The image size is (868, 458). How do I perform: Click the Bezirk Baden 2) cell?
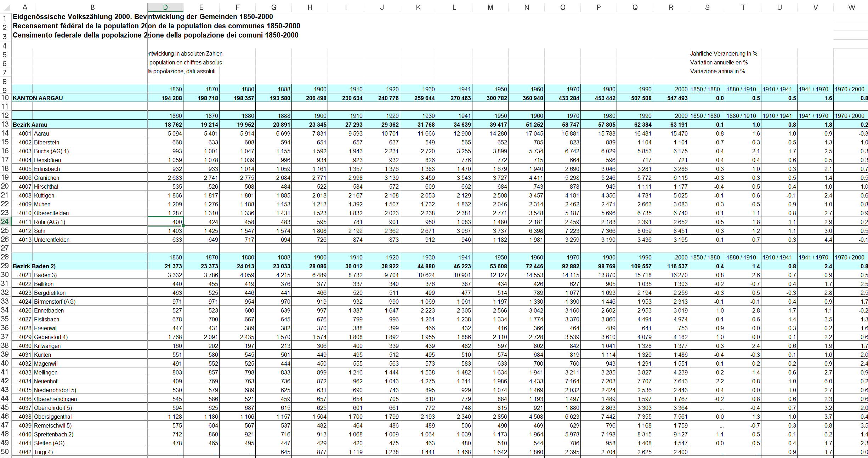coord(79,266)
